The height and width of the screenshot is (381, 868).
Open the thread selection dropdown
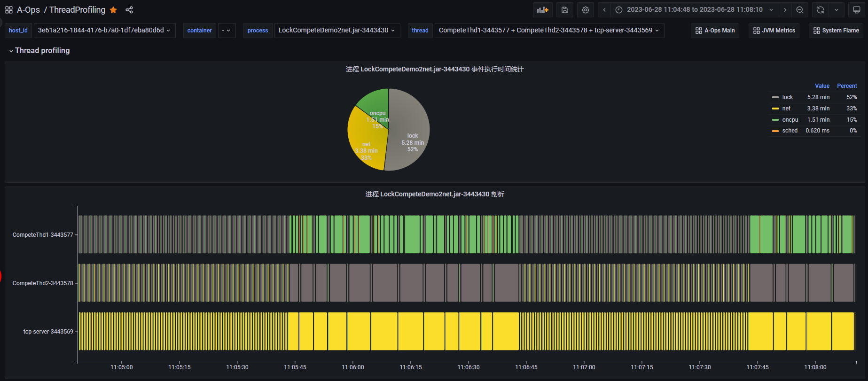click(x=548, y=31)
